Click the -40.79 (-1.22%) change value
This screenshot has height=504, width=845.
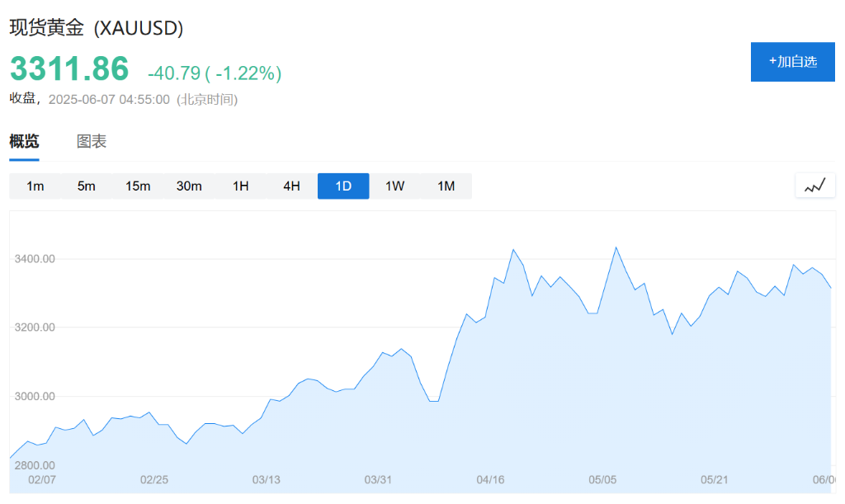pos(215,73)
